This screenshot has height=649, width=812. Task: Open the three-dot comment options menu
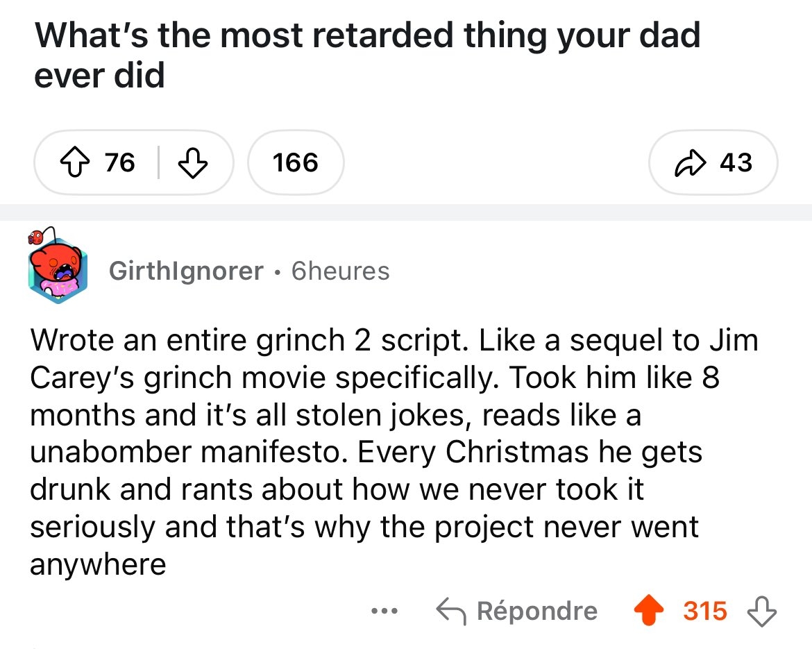click(x=384, y=611)
